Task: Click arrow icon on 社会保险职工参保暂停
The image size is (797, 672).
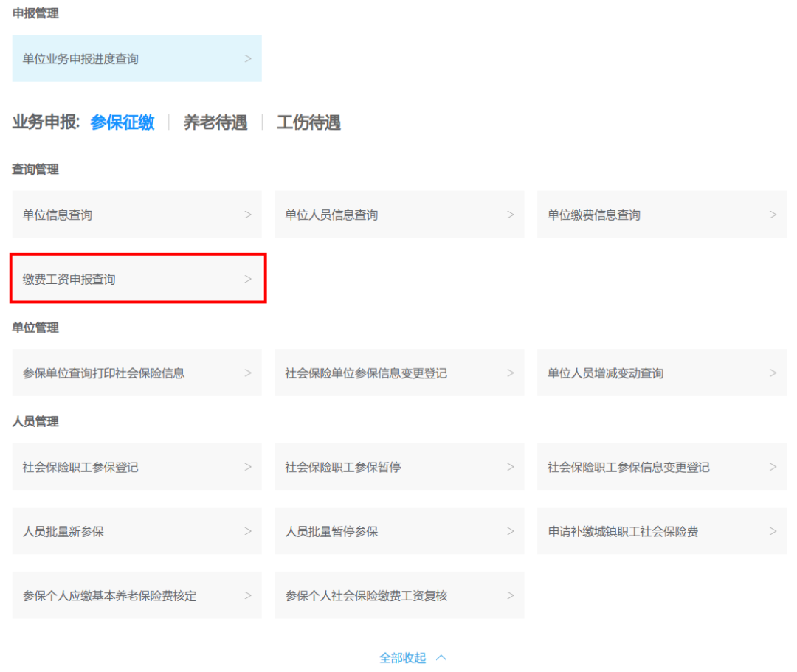Action: pos(511,467)
